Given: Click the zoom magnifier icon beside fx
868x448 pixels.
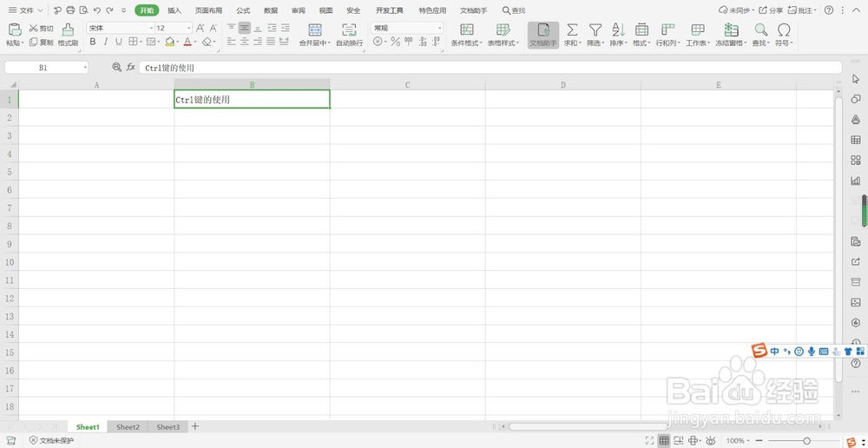Looking at the screenshot, I should coord(116,67).
